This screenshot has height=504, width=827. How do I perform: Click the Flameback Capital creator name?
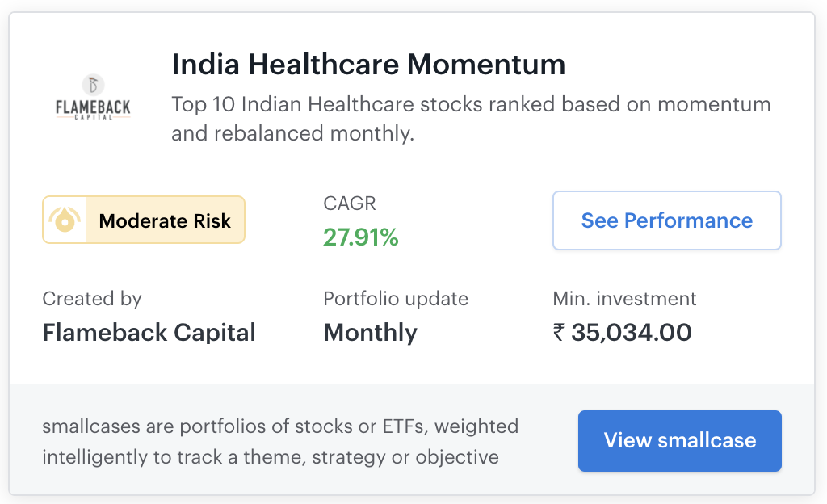(149, 333)
